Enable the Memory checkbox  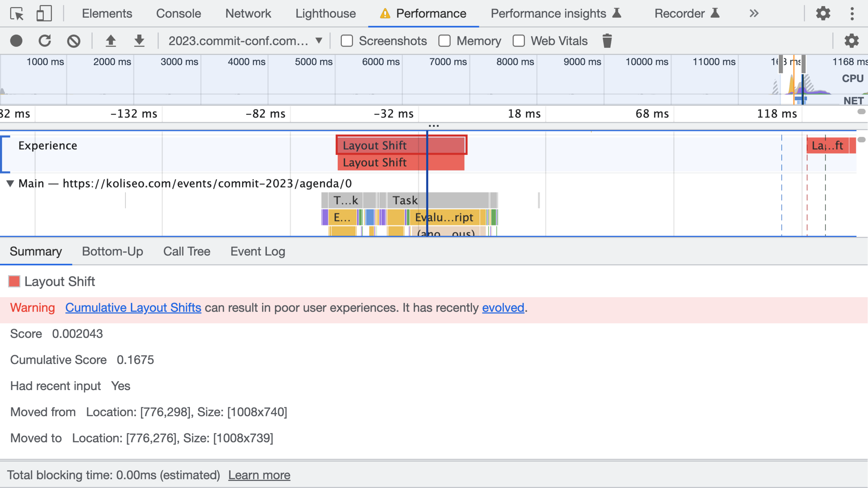click(x=444, y=41)
